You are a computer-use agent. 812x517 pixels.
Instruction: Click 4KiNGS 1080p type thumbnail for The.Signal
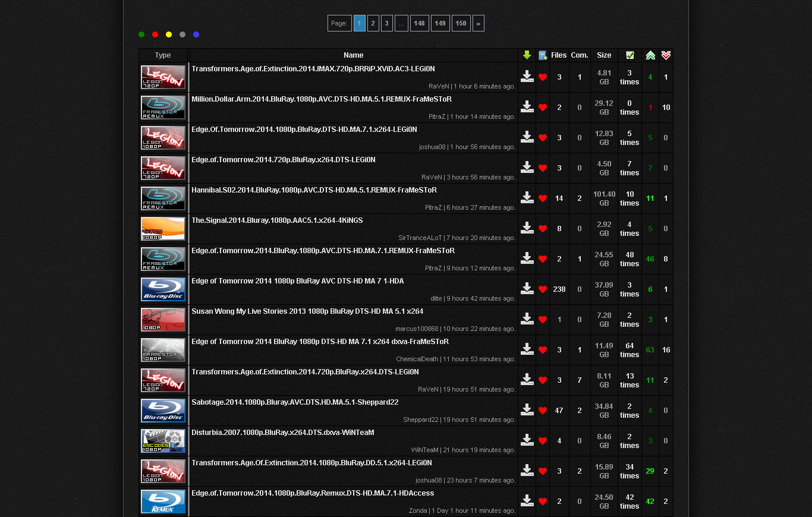point(163,229)
